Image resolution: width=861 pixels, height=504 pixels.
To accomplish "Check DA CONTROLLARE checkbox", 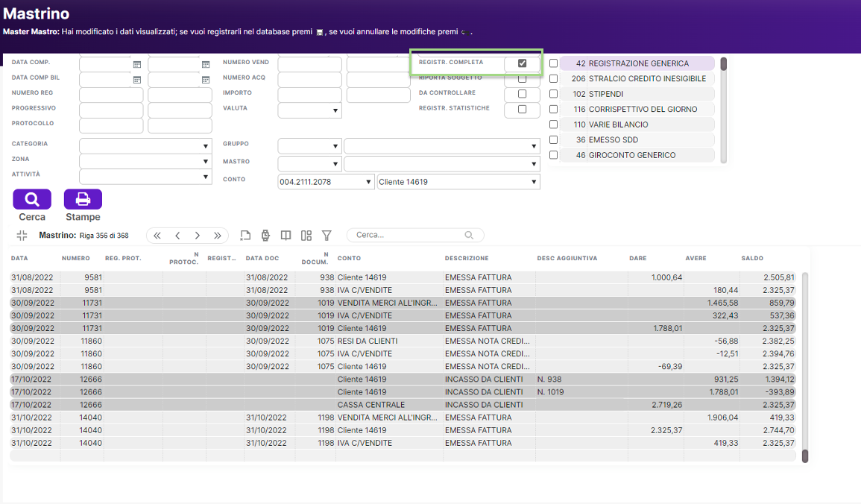I will click(x=523, y=94).
